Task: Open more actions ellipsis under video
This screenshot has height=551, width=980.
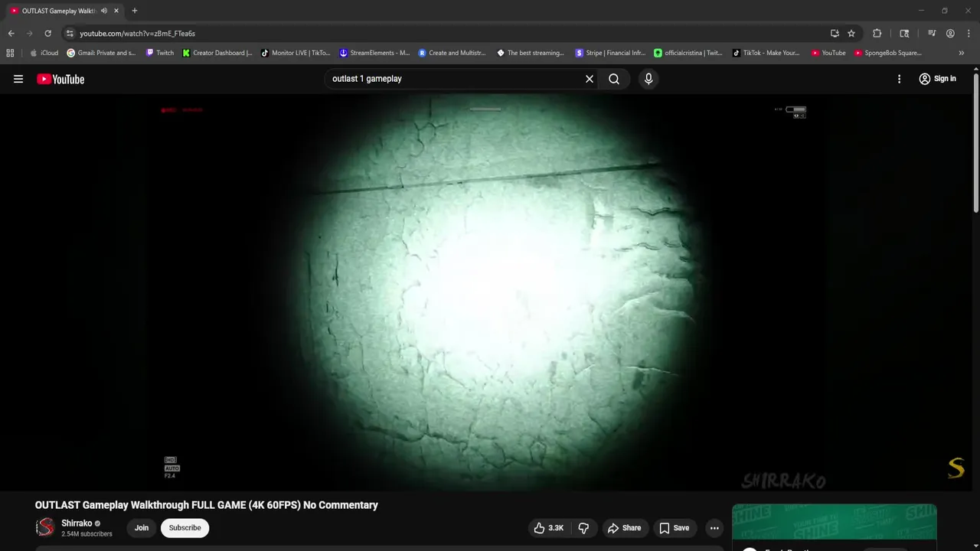Action: [x=714, y=528]
